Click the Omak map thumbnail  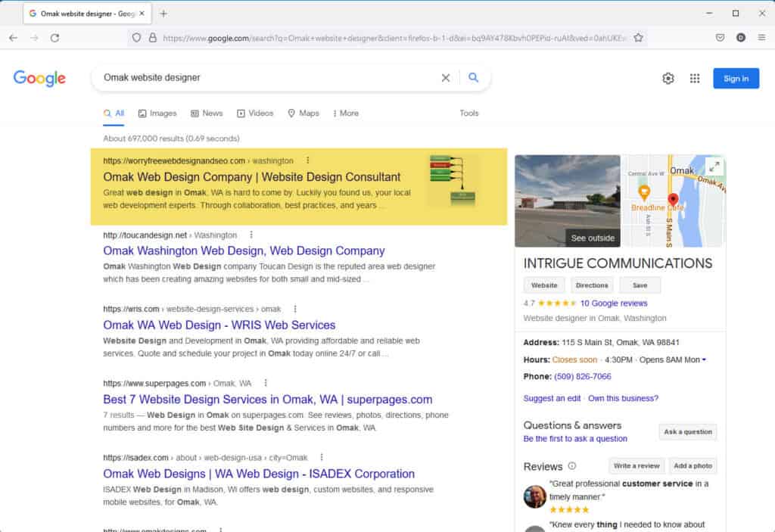pyautogui.click(x=673, y=201)
